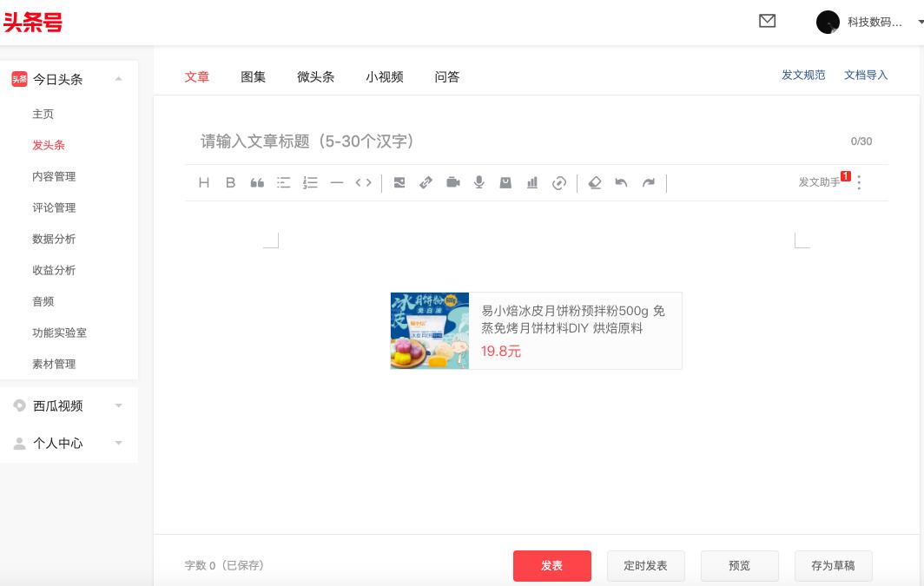Toggle bold text formatting
924x586 pixels.
coord(230,182)
